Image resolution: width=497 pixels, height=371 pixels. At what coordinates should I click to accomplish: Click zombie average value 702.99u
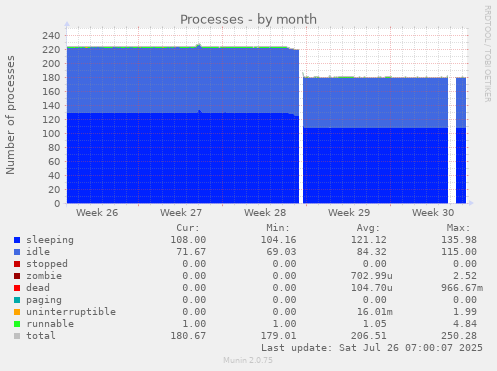(x=372, y=276)
